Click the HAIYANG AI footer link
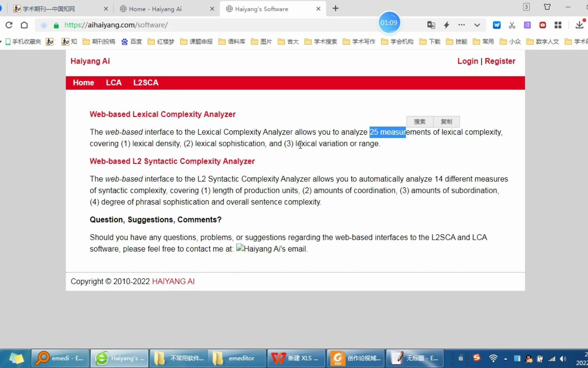The width and height of the screenshot is (588, 368). [x=173, y=281]
